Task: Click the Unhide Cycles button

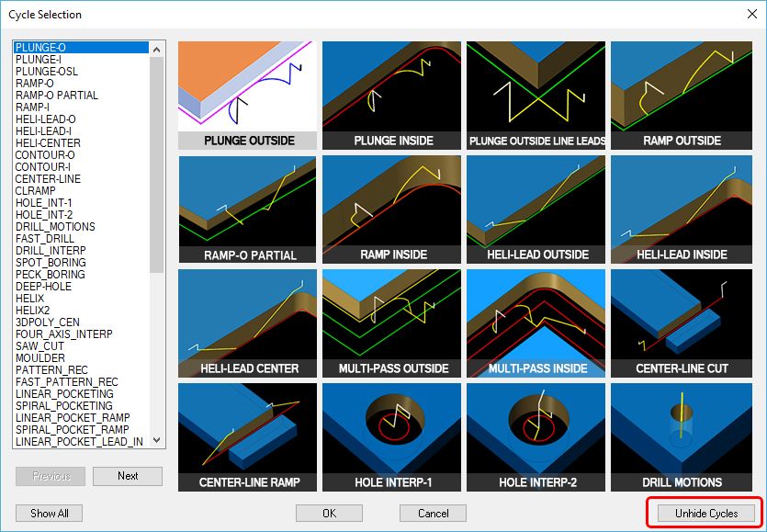Action: (x=704, y=513)
